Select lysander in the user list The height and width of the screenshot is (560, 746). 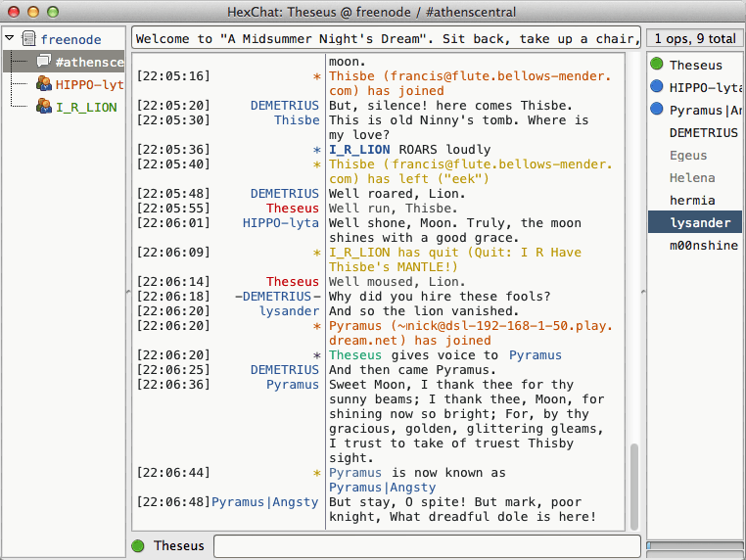pyautogui.click(x=695, y=222)
